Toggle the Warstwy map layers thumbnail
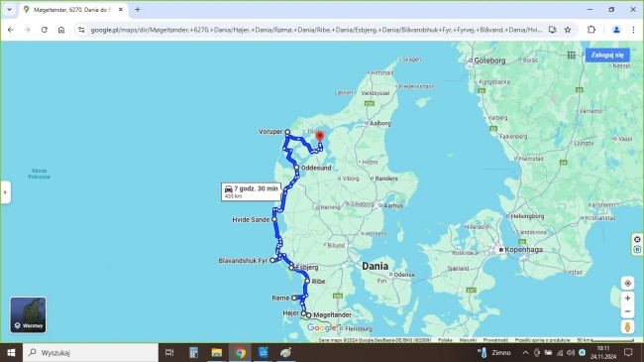 point(28,314)
